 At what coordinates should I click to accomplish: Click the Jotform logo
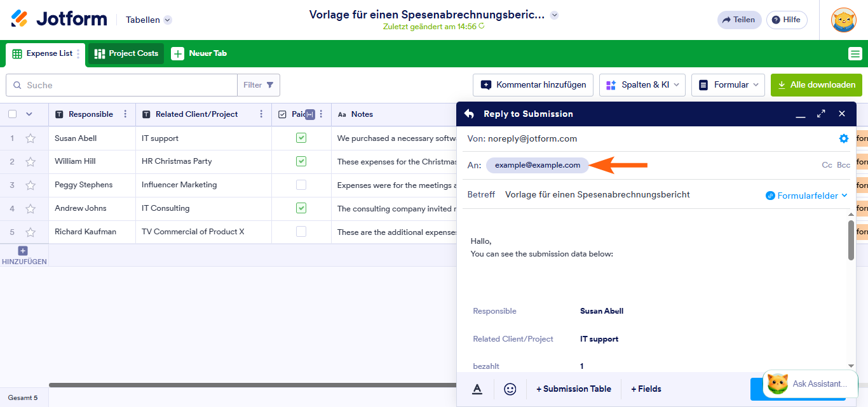(59, 18)
